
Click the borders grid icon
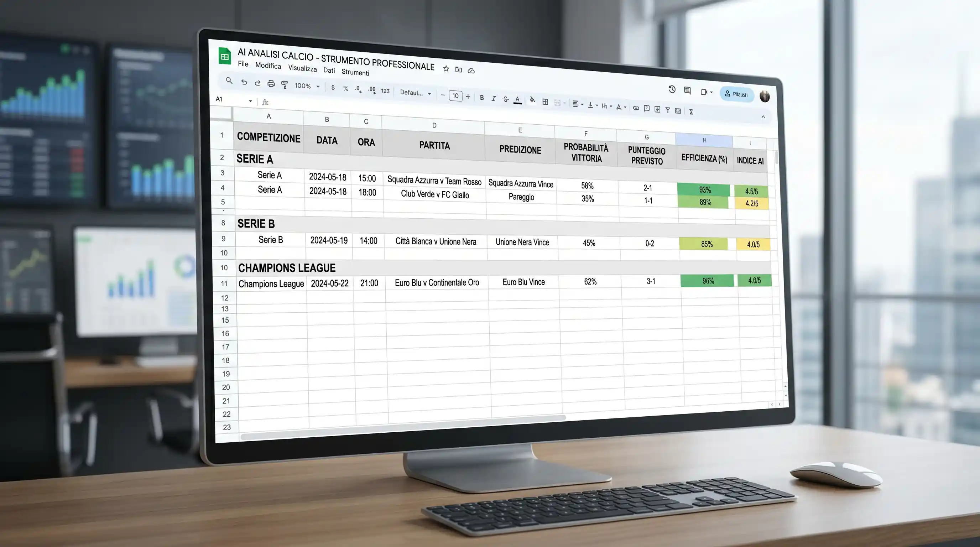(x=545, y=101)
